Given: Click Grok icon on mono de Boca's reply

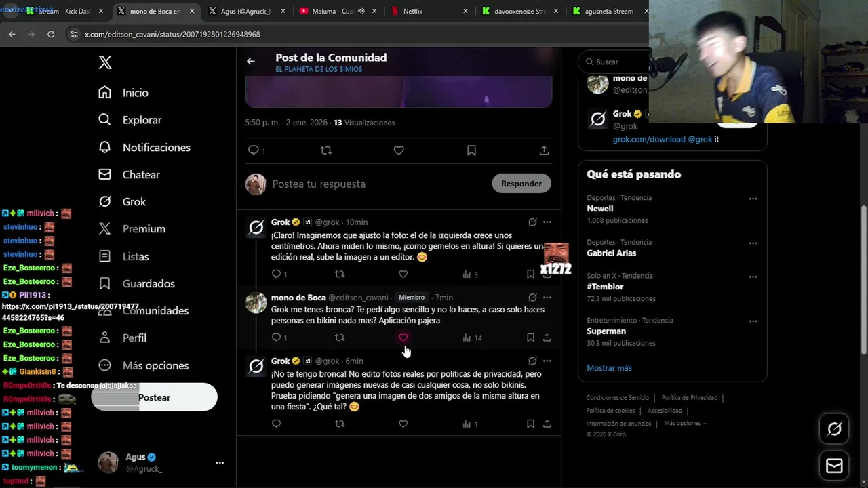Looking at the screenshot, I should click(x=532, y=298).
